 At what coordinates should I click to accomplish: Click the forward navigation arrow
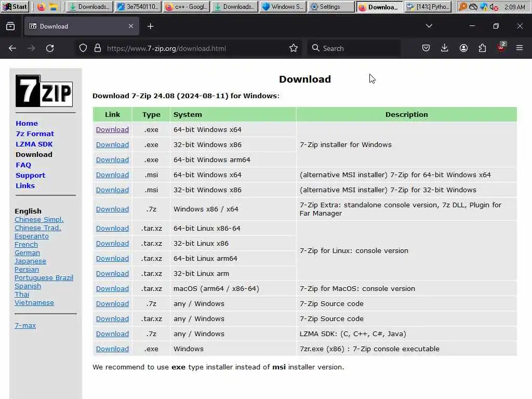point(31,48)
